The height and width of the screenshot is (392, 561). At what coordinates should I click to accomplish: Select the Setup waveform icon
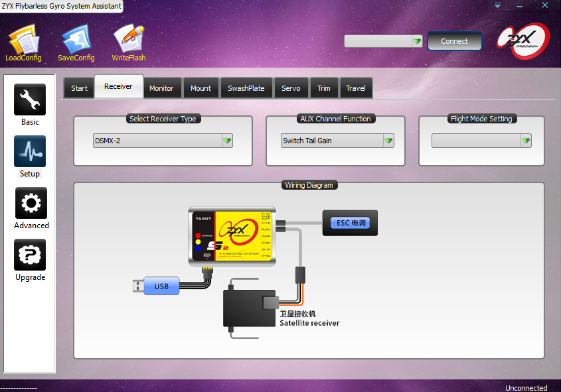click(x=30, y=151)
